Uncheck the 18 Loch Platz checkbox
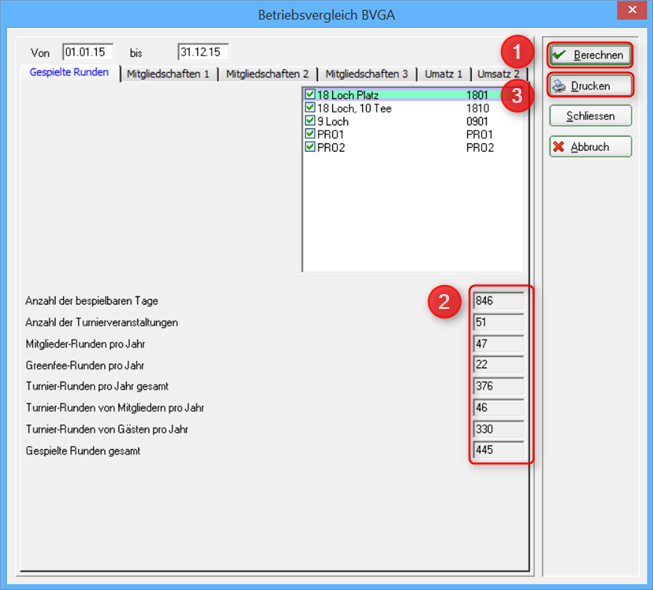 [x=310, y=95]
